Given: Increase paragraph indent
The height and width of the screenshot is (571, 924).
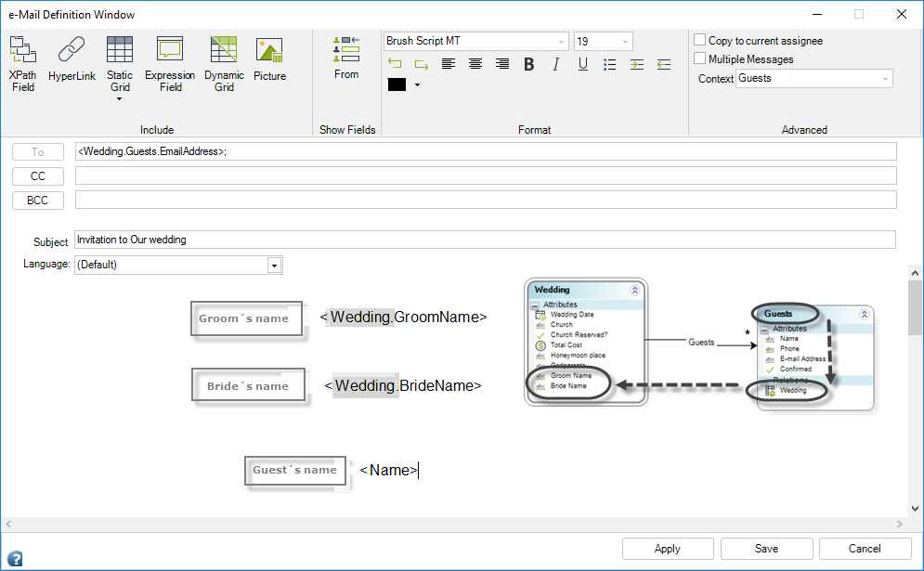Looking at the screenshot, I should pyautogui.click(x=637, y=64).
